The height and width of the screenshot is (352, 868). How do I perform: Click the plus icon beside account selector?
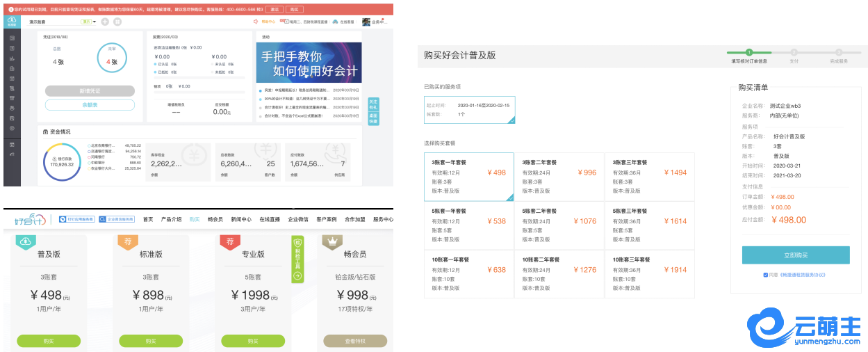click(x=105, y=22)
